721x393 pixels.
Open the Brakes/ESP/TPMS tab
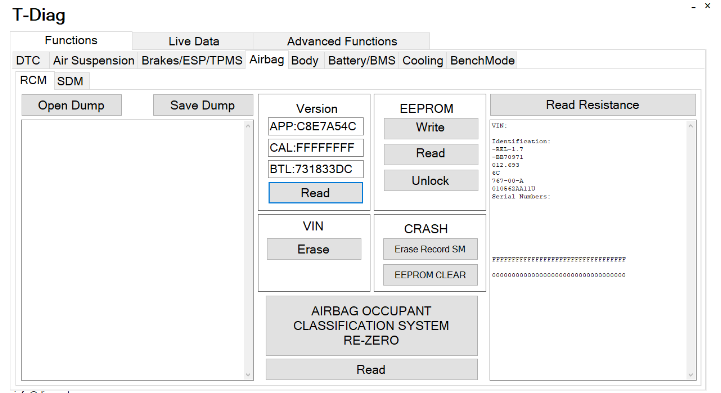tap(192, 61)
